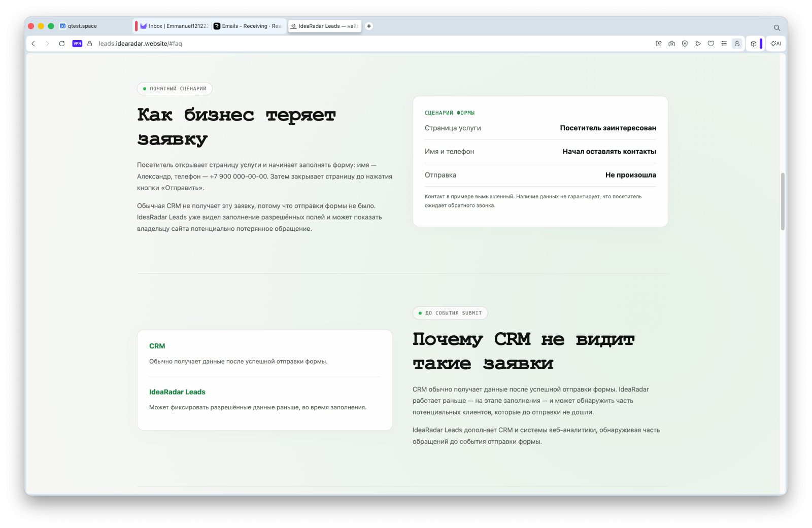Open the ad blocker shield icon

(x=685, y=44)
